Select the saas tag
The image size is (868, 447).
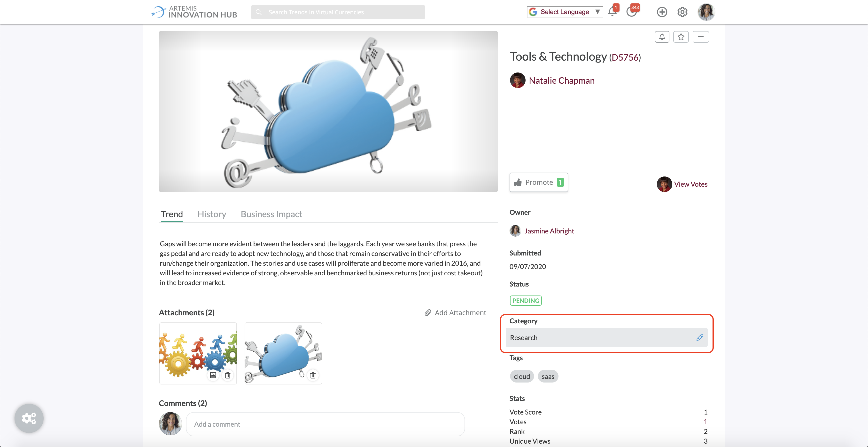[548, 376]
